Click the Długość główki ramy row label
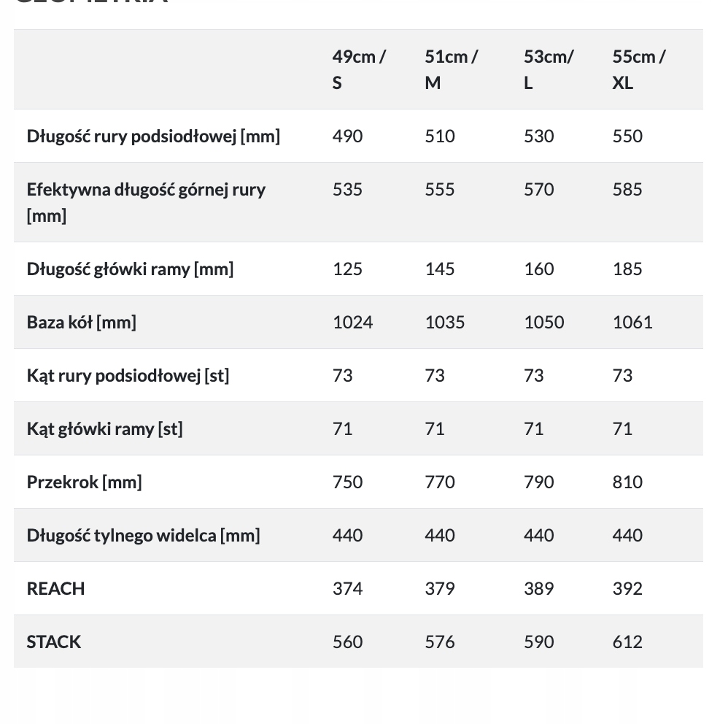 (130, 269)
